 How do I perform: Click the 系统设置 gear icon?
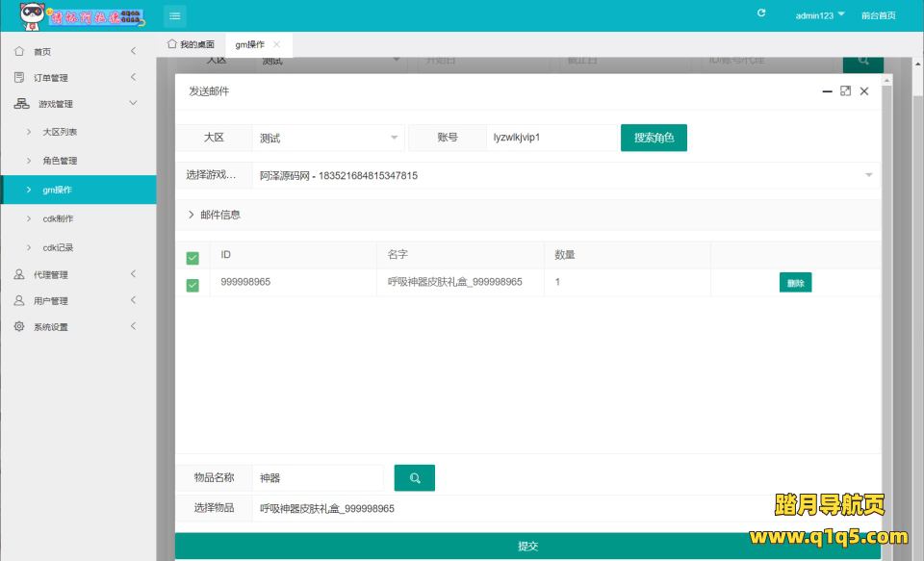(19, 326)
